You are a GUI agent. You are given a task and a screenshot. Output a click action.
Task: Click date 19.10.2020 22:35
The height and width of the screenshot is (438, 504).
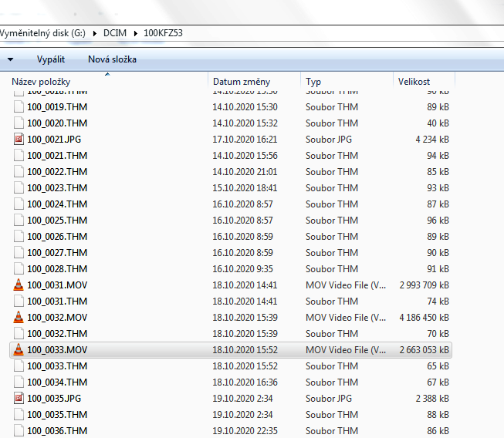[x=245, y=430]
